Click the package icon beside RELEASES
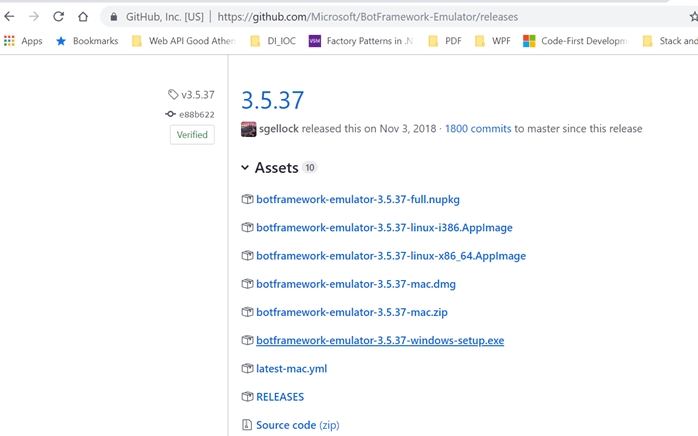Viewport: 698px width, 436px height. pyautogui.click(x=247, y=397)
